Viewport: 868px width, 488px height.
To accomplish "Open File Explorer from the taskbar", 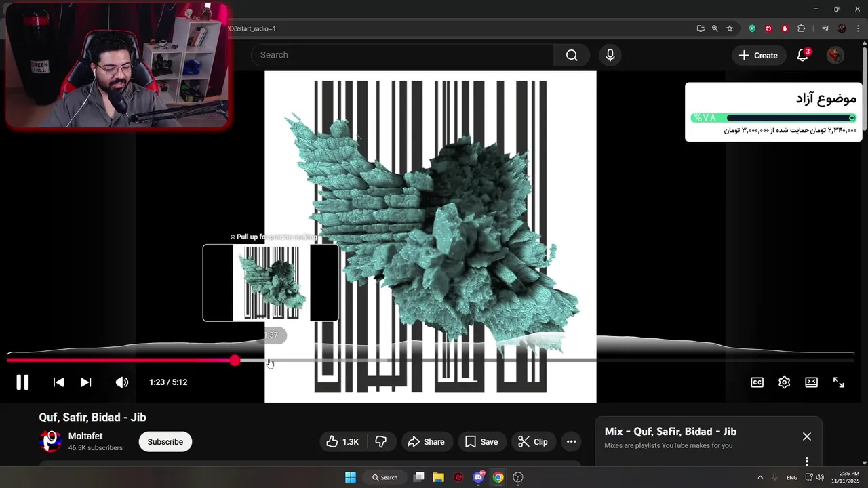I will 439,477.
